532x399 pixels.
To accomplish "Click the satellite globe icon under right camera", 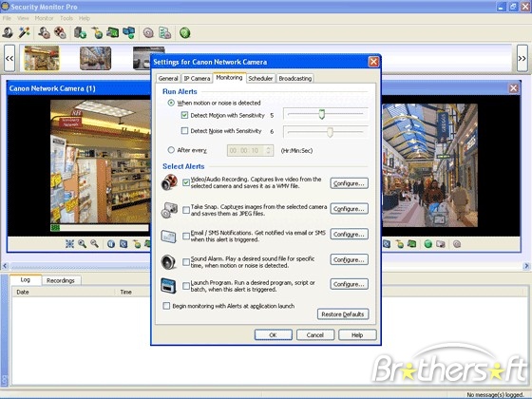I will pyautogui.click(x=400, y=244).
